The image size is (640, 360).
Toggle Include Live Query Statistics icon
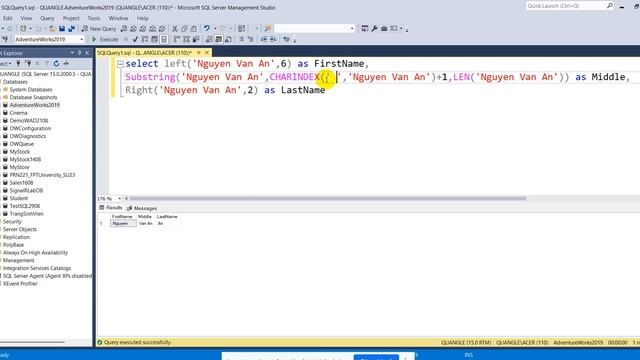(186, 39)
